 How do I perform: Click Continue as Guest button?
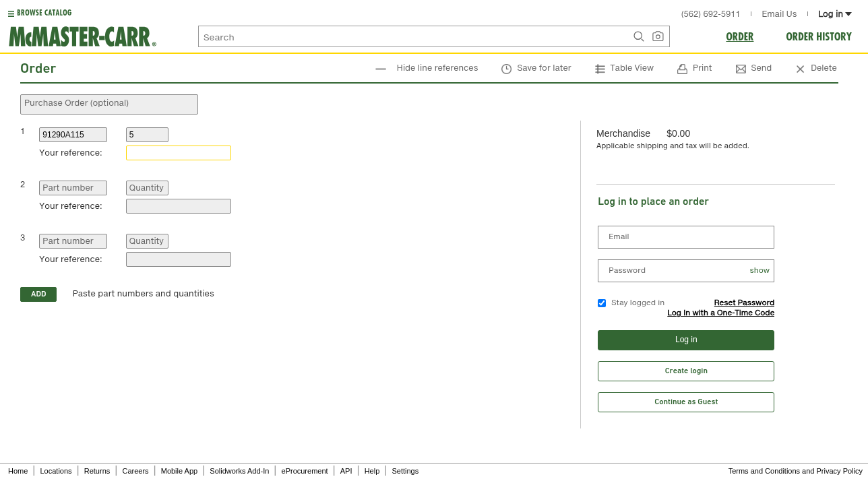(686, 402)
